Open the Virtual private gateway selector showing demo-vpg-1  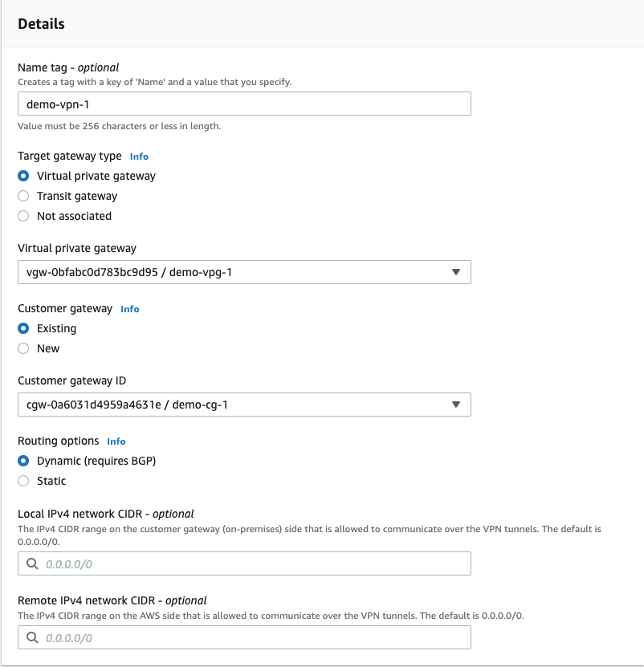[241, 272]
